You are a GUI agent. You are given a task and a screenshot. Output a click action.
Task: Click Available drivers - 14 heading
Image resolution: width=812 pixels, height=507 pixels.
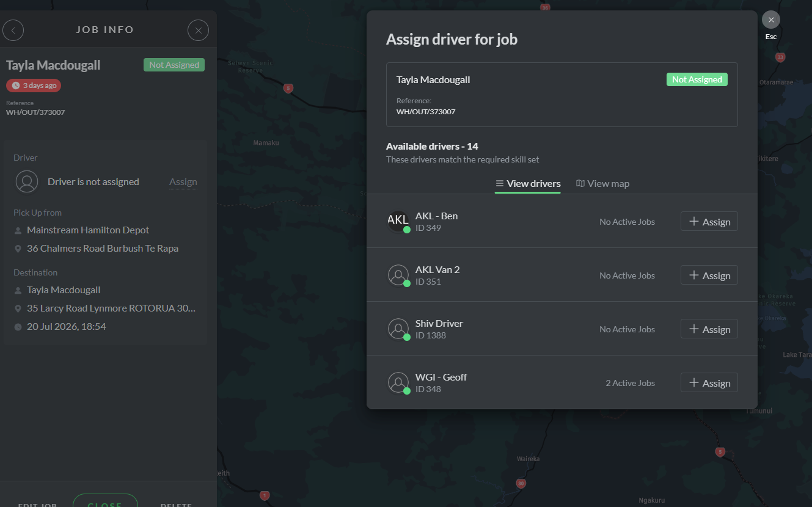[x=432, y=147]
